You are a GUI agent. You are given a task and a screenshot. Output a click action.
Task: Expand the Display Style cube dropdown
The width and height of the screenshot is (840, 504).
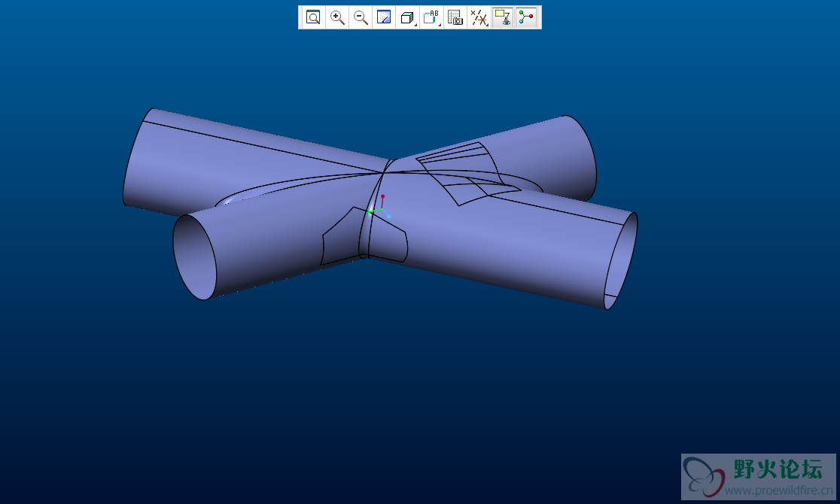(x=408, y=17)
